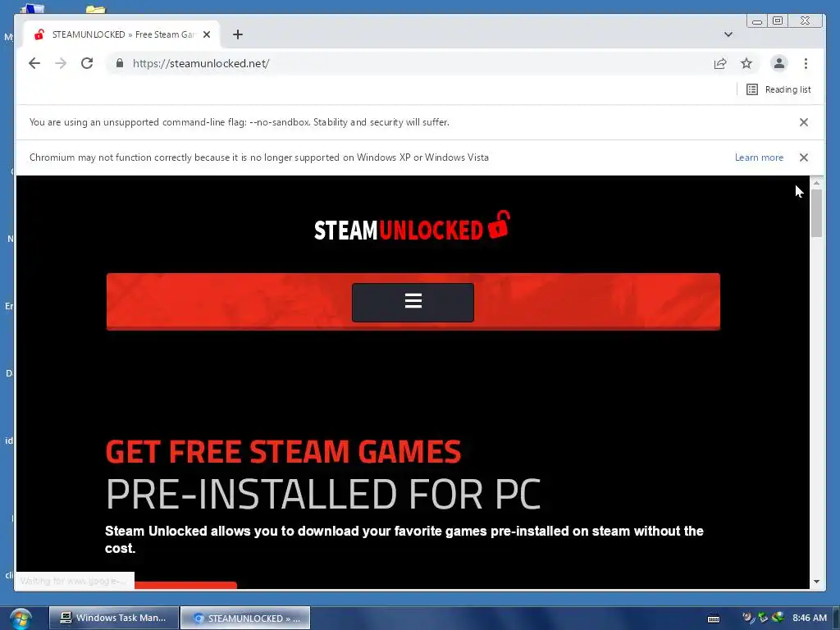Open the Reading list panel
The width and height of the screenshot is (840, 630).
click(778, 89)
